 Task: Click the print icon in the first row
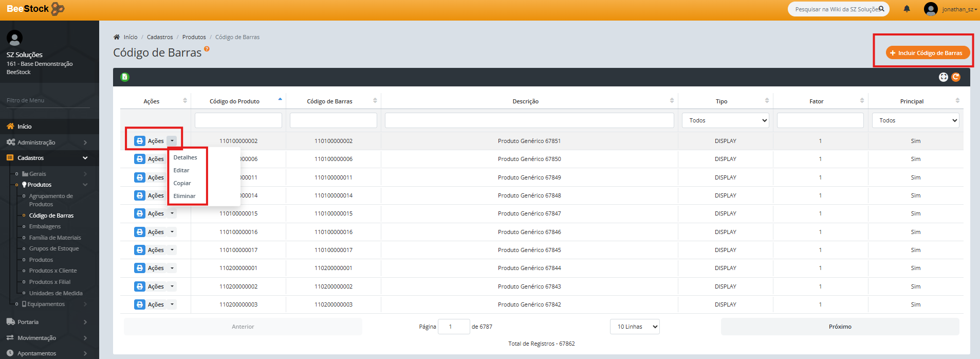pos(140,141)
